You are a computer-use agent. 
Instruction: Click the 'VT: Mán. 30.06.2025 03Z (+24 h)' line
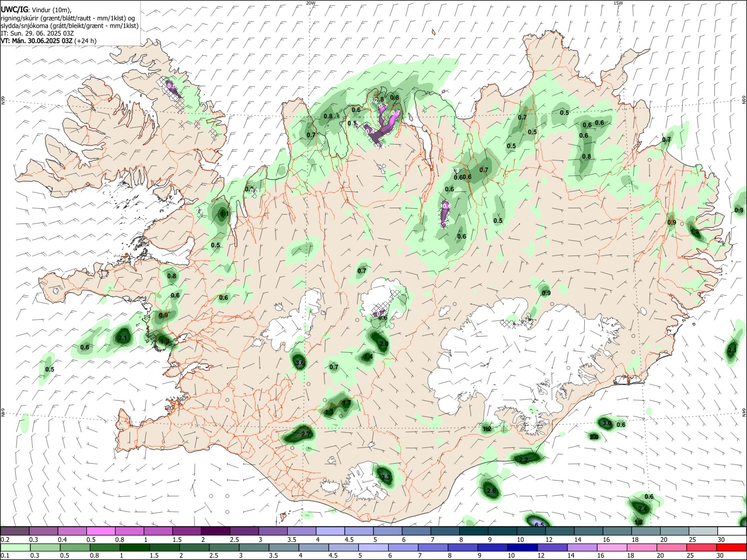click(x=48, y=41)
